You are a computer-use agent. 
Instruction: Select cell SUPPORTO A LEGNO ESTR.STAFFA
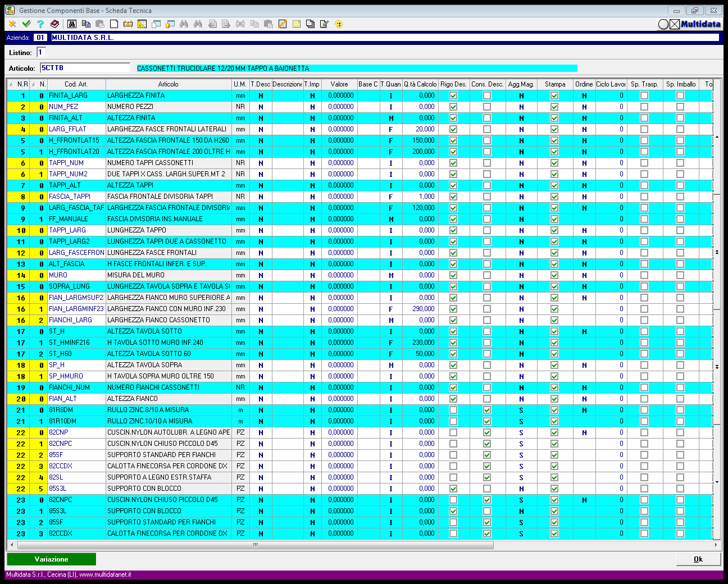pyautogui.click(x=169, y=477)
